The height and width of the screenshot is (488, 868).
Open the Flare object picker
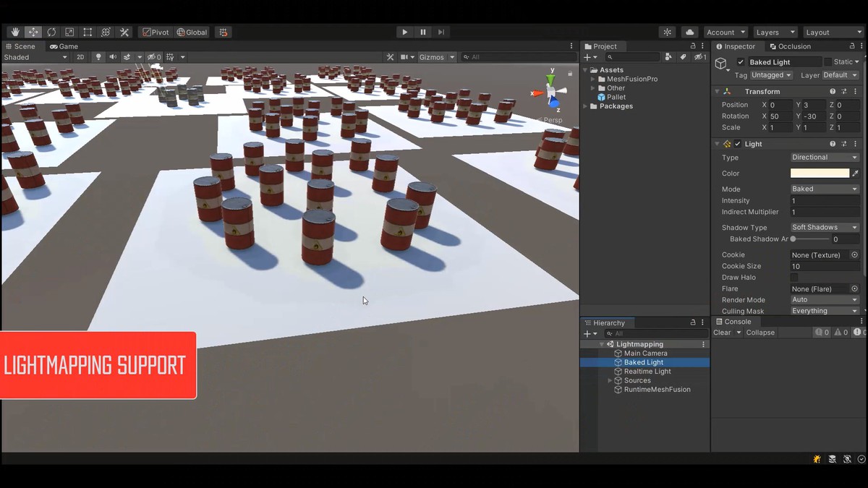pos(854,288)
